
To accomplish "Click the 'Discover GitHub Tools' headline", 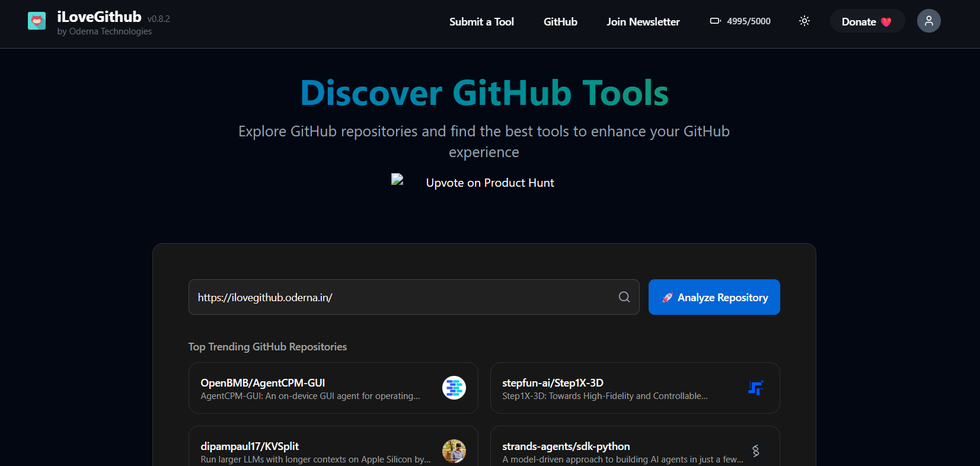I will [484, 93].
